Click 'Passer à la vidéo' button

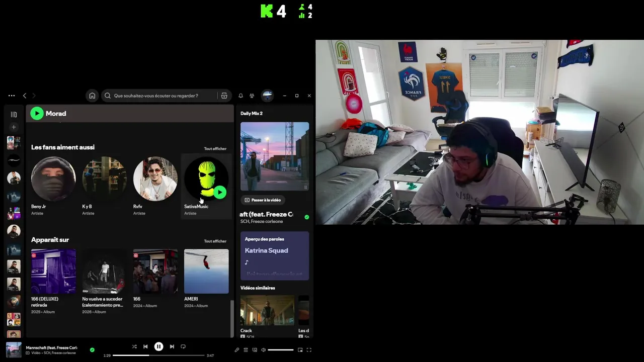coord(262,200)
